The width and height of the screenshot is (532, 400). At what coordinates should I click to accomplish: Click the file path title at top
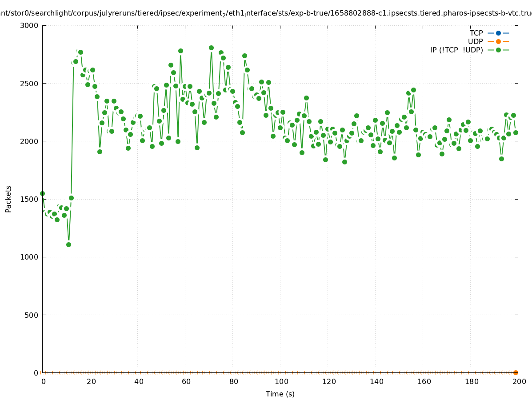pos(266,13)
